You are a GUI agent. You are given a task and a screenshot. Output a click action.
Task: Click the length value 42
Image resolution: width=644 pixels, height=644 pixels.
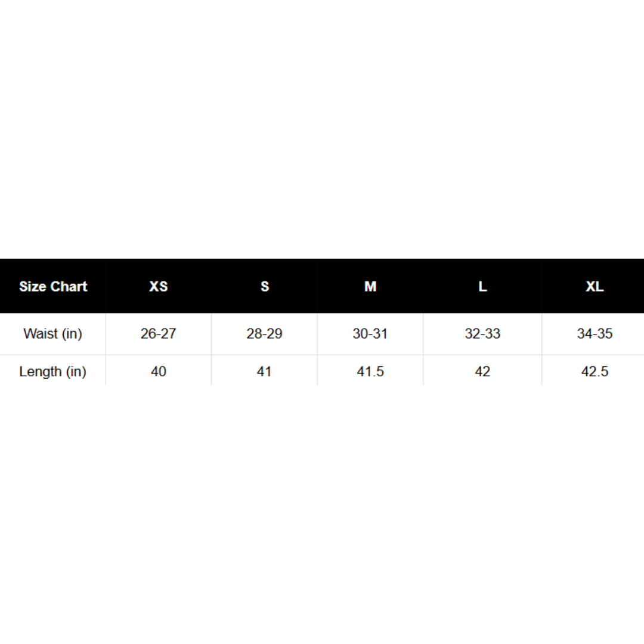[482, 371]
